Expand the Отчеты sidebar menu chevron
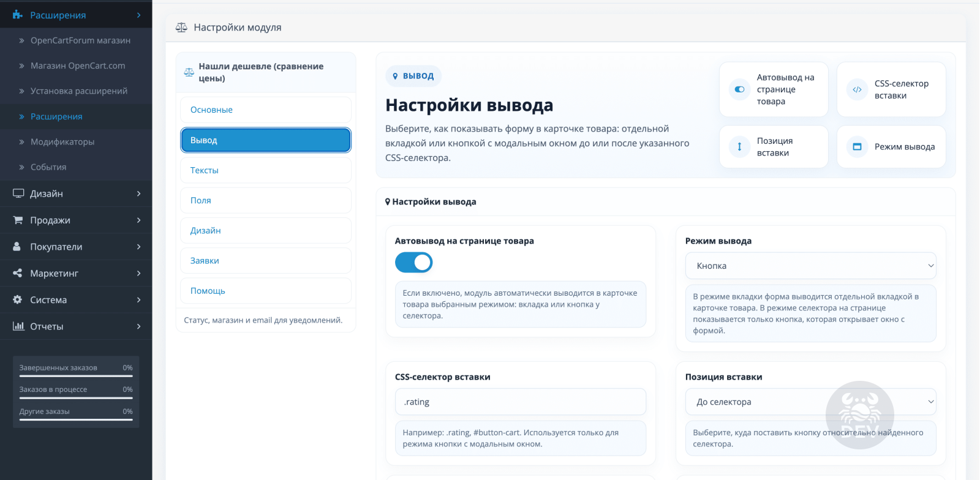The image size is (980, 480). pyautogui.click(x=138, y=326)
